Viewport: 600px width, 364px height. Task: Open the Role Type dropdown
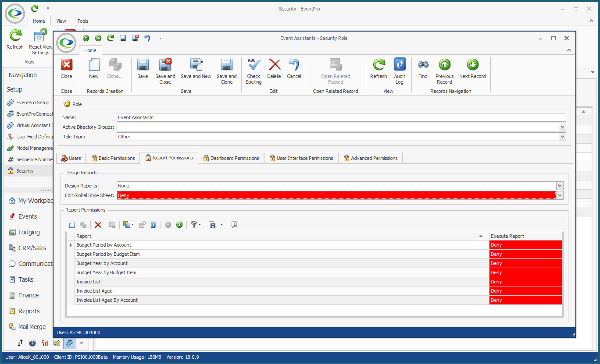pos(562,137)
